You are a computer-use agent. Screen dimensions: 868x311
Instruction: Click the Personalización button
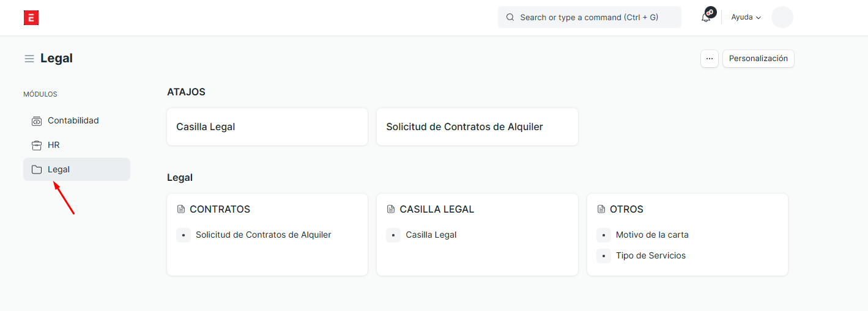758,59
